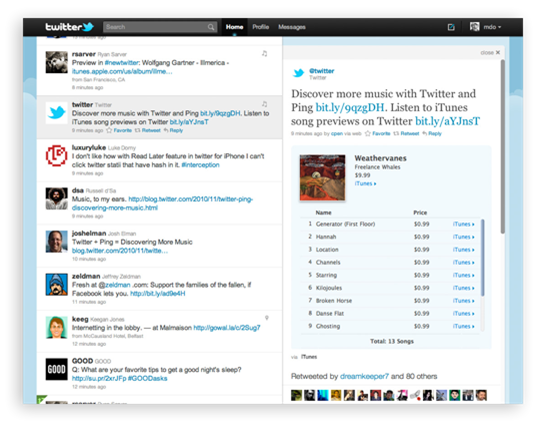Open the bit.ly/9qzgDH link in the large tweet
Viewport: 539px width, 424px height.
tap(350, 108)
